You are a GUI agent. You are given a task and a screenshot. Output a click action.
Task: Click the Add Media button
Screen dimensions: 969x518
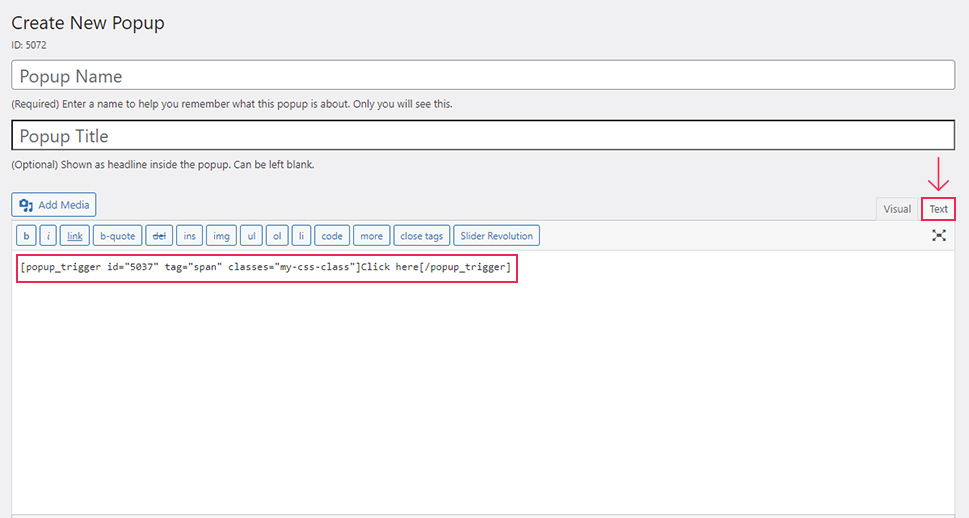pos(54,205)
